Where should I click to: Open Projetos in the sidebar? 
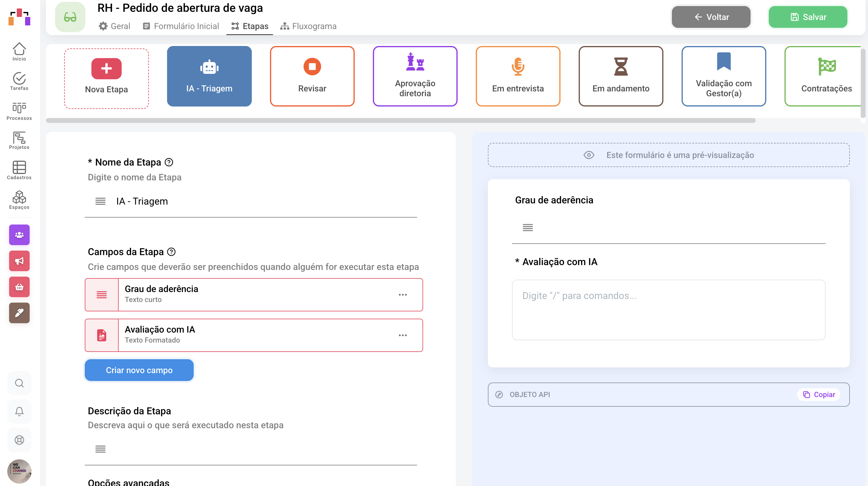(19, 140)
